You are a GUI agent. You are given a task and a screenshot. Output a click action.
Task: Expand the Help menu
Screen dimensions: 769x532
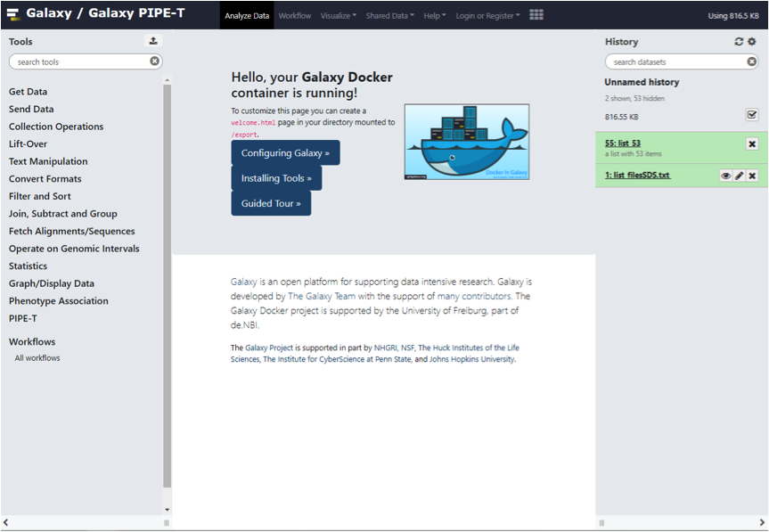pos(435,16)
